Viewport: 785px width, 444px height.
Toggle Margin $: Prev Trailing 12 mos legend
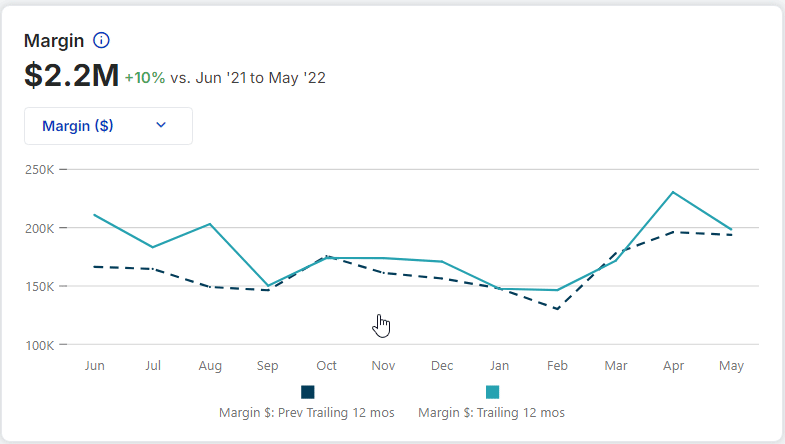[x=308, y=411]
